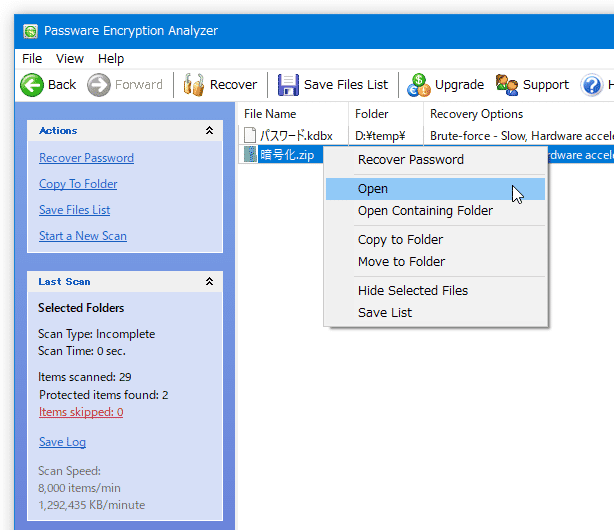The width and height of the screenshot is (614, 530).
Task: Click the Items scanned: 29 text
Action: (85, 377)
